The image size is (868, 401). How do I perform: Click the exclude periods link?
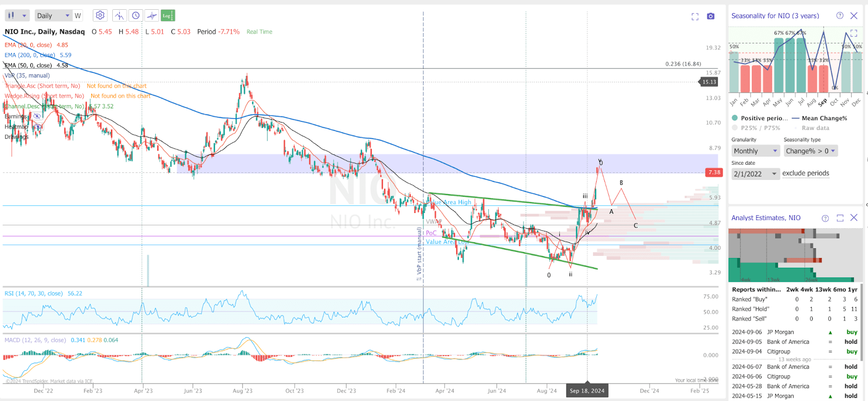tap(806, 173)
